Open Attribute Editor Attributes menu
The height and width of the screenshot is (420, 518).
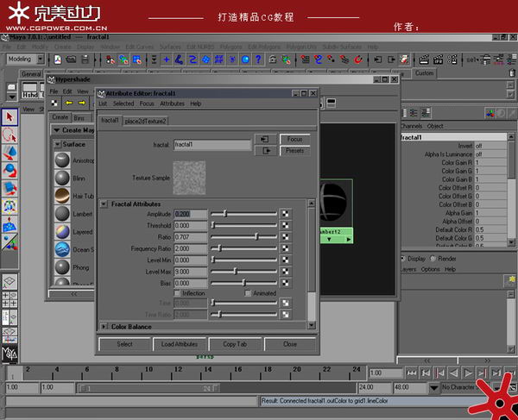pos(172,103)
